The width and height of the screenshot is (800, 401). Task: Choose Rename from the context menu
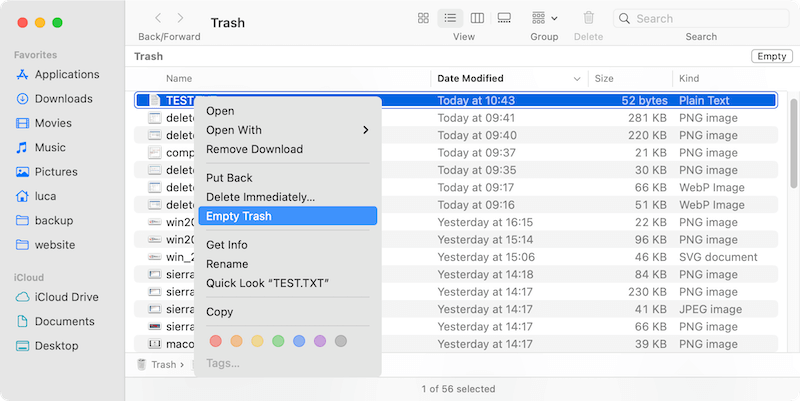[x=288, y=264]
